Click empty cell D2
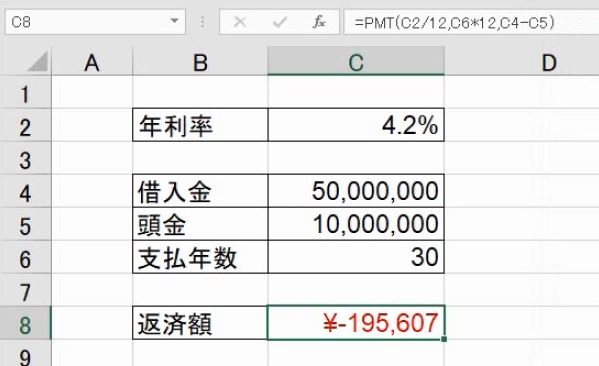 (x=522, y=125)
